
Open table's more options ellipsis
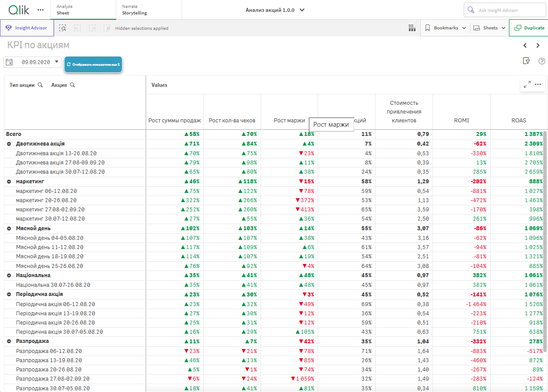coord(538,84)
